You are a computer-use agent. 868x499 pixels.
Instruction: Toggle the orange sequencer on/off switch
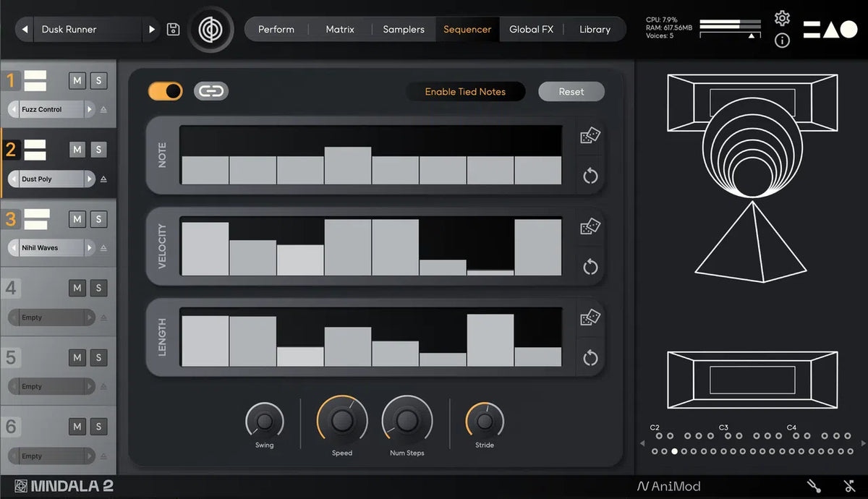[166, 91]
